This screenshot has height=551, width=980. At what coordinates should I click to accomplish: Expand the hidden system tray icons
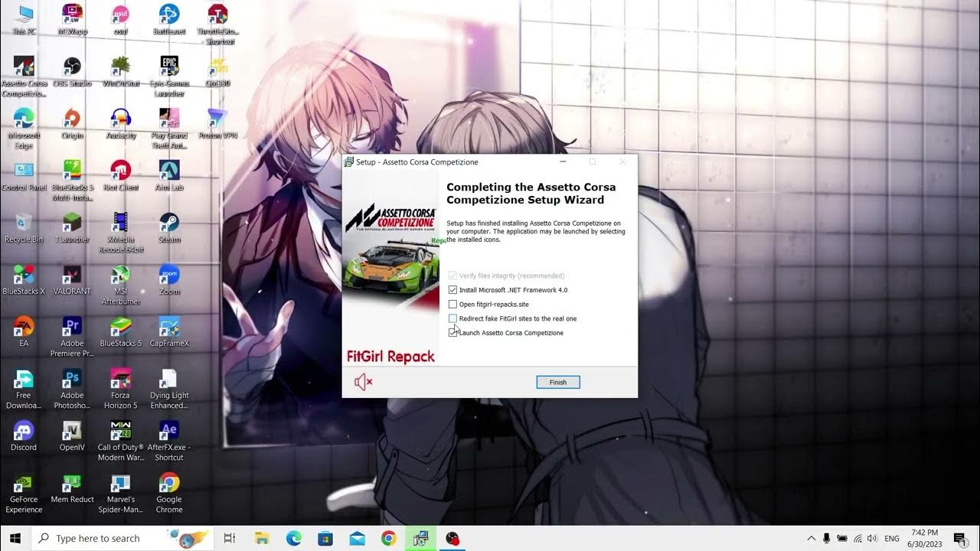pyautogui.click(x=811, y=539)
